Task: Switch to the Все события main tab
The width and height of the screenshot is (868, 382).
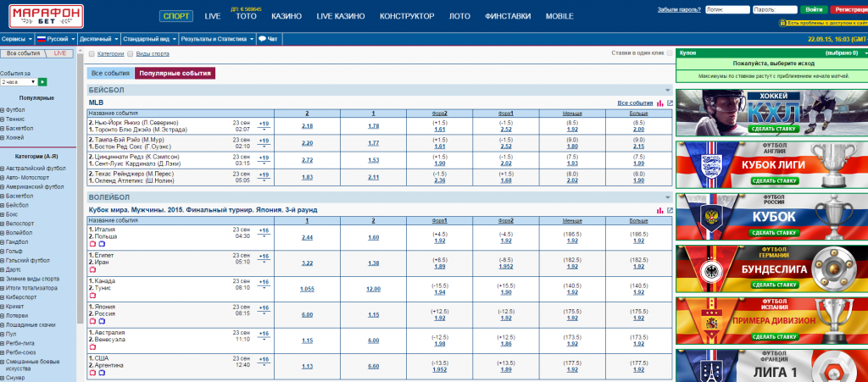Action: [x=110, y=73]
